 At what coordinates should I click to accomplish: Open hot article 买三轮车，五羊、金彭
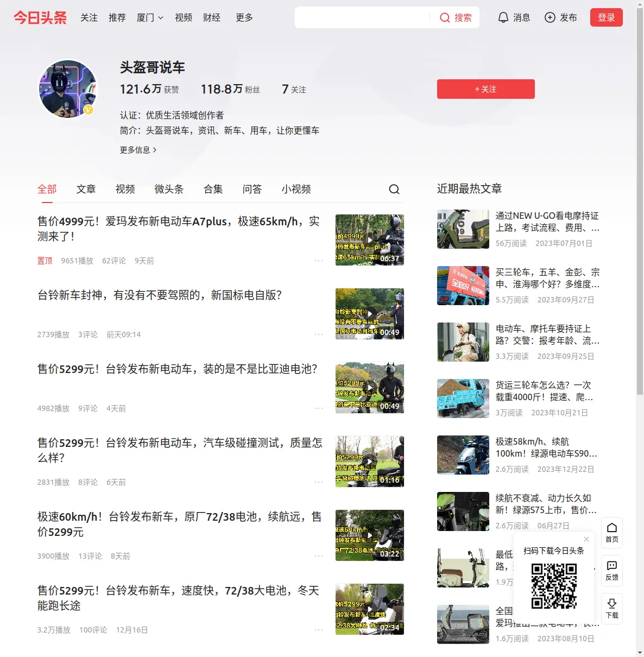click(x=547, y=278)
